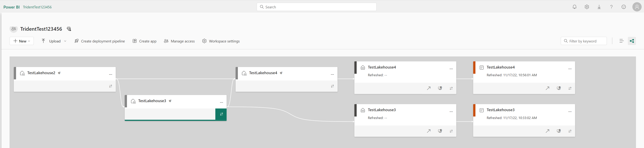Click the workspace premium diamond icon

69,29
